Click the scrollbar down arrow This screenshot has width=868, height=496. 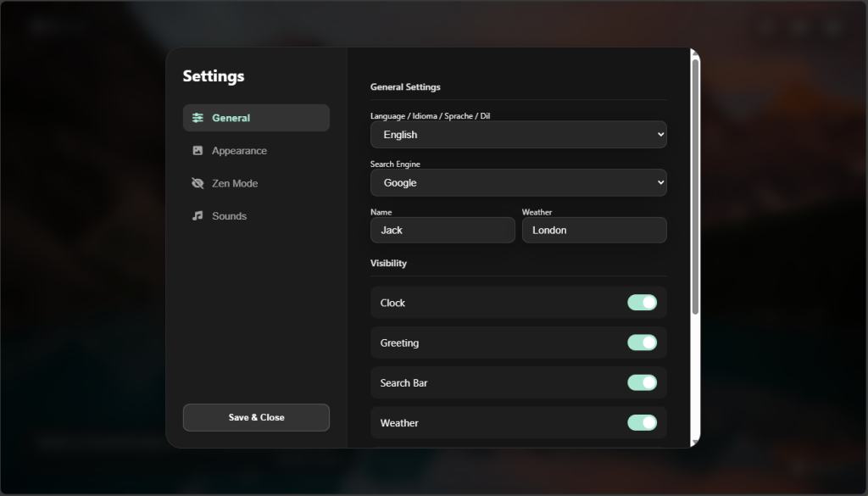[x=695, y=442]
